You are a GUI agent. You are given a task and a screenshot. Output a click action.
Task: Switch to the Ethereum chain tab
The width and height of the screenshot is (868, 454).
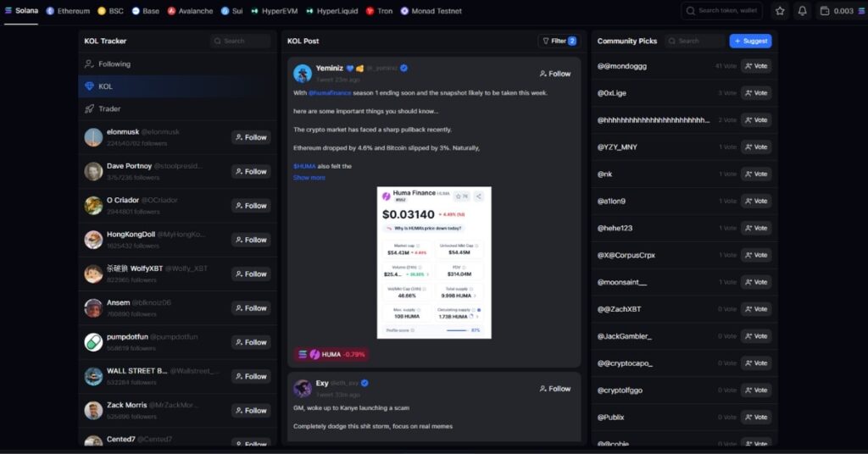click(68, 11)
